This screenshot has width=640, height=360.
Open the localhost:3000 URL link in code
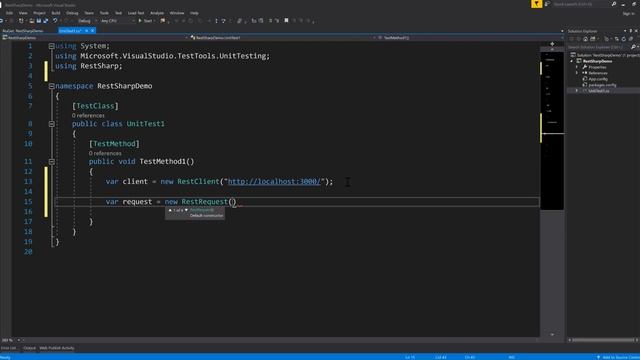click(274, 182)
